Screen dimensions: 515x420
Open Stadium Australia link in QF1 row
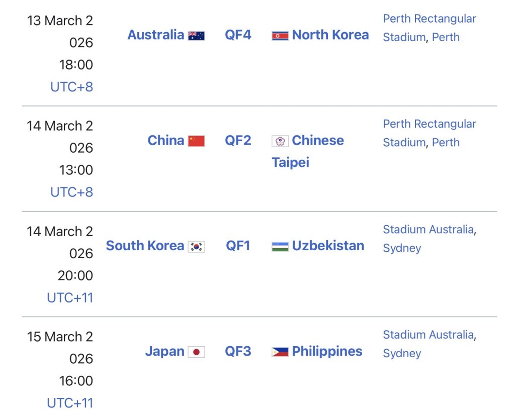pyautogui.click(x=428, y=230)
